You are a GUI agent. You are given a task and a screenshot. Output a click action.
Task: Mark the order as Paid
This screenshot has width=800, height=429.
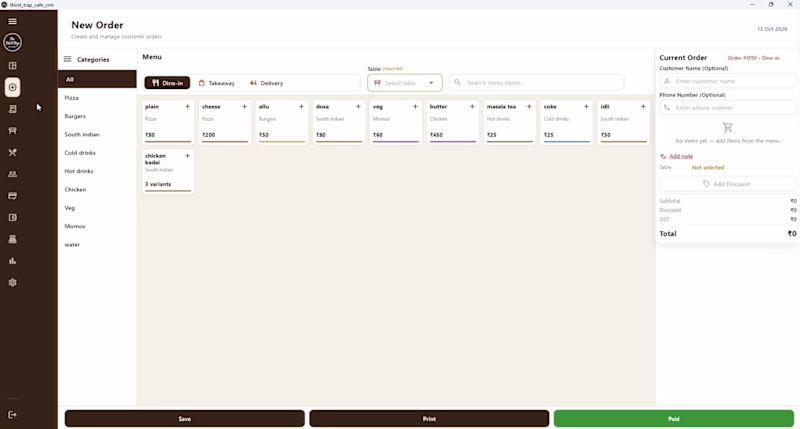(x=673, y=419)
